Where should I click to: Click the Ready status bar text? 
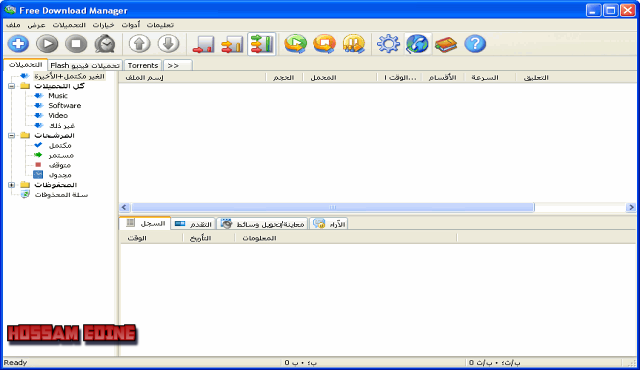coord(15,363)
